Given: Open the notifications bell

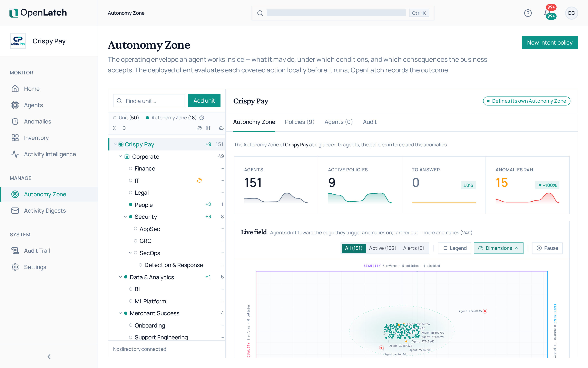Looking at the screenshot, I should [547, 13].
